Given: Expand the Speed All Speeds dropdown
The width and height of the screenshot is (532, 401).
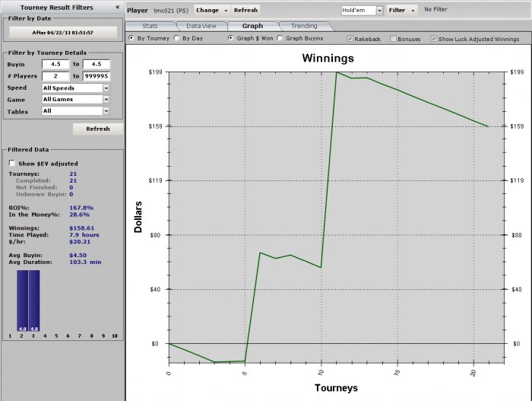Looking at the screenshot, I should click(106, 88).
